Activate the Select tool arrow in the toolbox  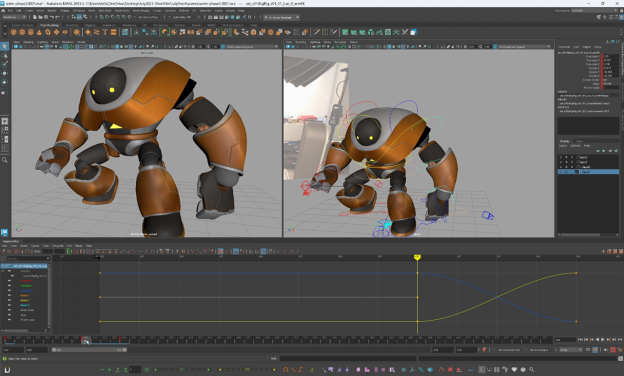(x=5, y=47)
